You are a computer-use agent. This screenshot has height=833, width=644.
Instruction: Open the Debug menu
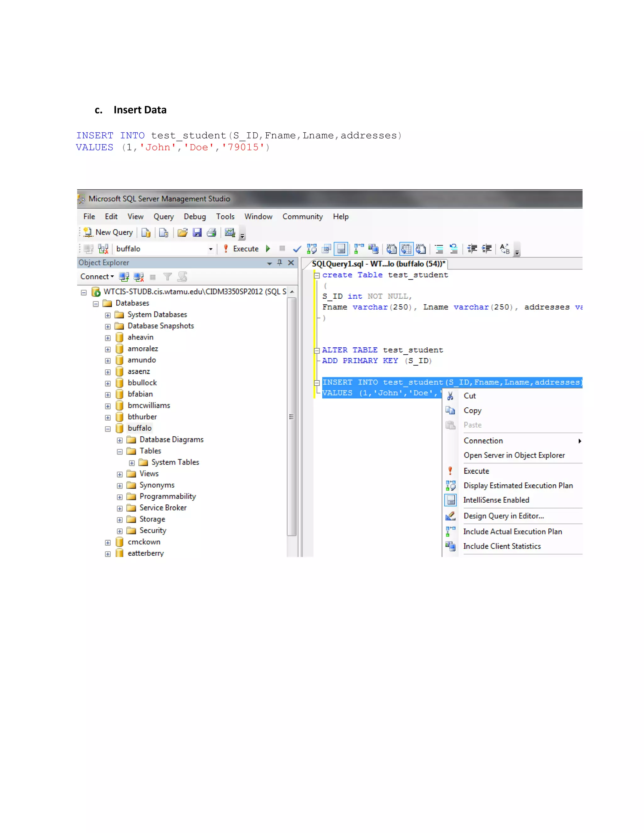pos(195,217)
